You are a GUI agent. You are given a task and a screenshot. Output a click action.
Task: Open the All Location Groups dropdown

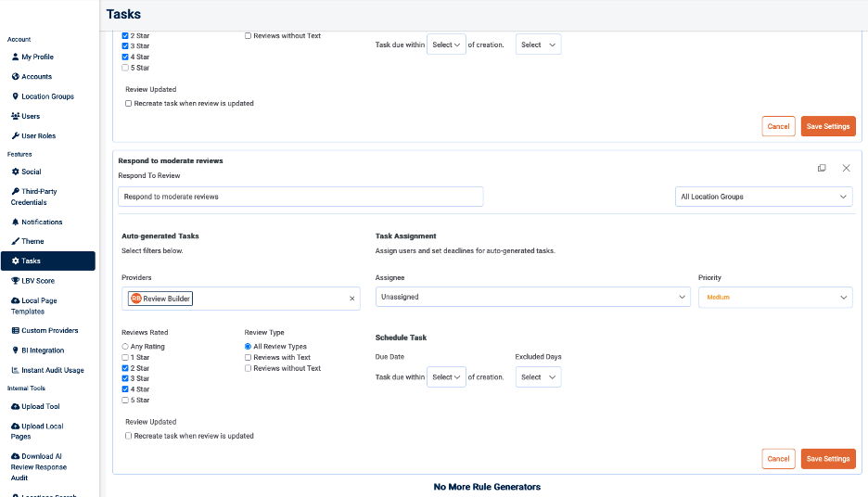(763, 197)
